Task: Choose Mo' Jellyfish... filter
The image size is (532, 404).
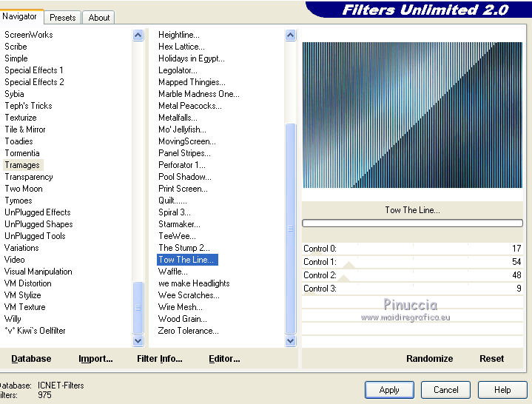Action: coord(182,129)
